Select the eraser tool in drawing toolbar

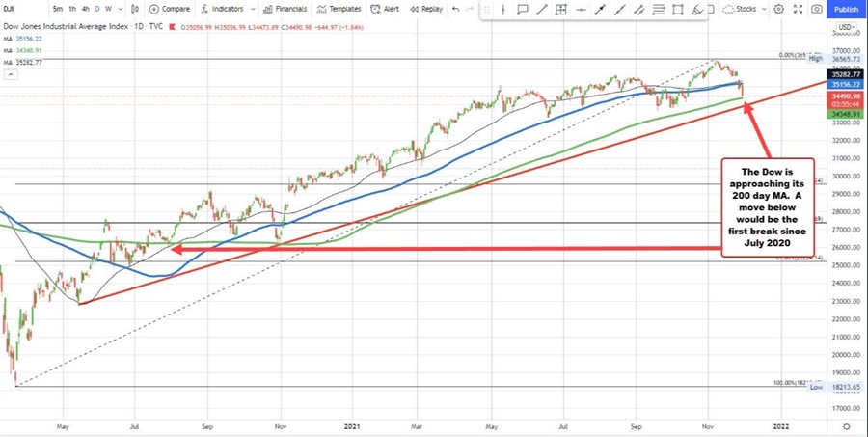pos(697,10)
